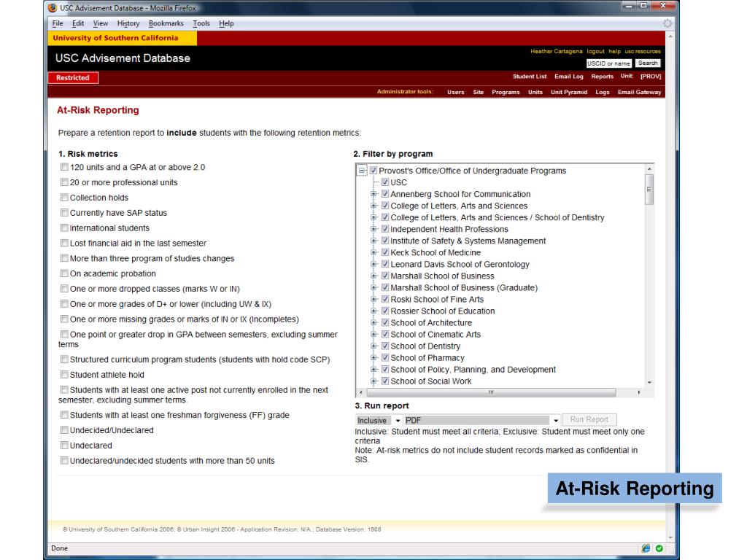Viewport: 747px width, 560px height.
Task: Enable the Collection holds metric
Action: point(64,198)
